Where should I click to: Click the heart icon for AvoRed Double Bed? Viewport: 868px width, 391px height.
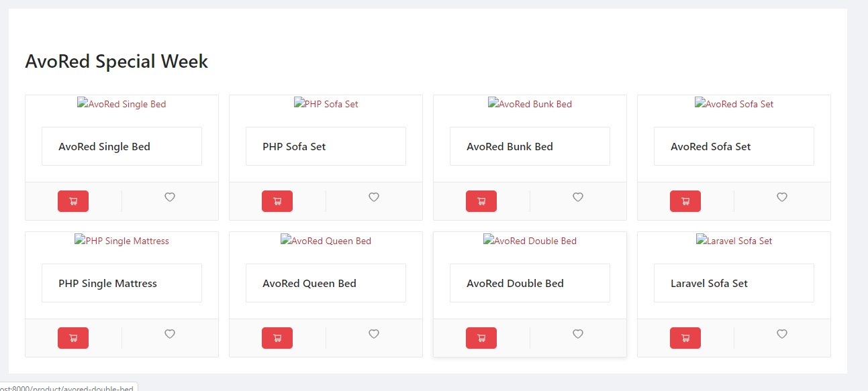point(578,334)
